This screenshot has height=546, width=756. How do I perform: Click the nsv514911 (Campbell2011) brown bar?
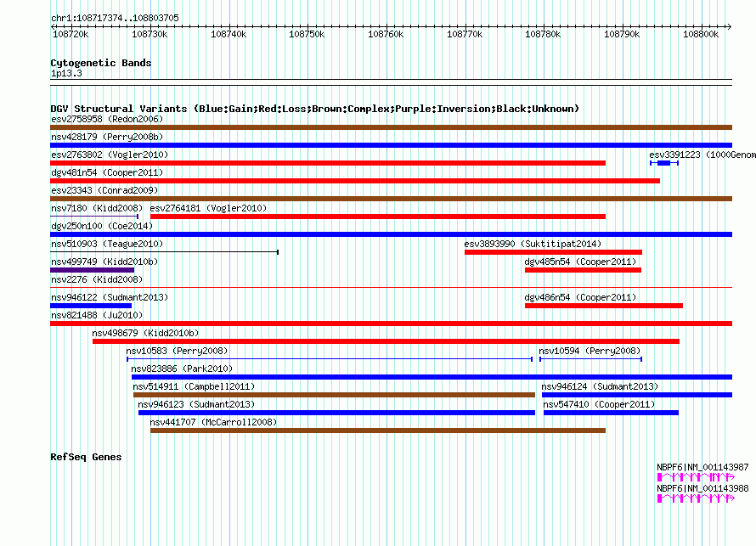334,395
